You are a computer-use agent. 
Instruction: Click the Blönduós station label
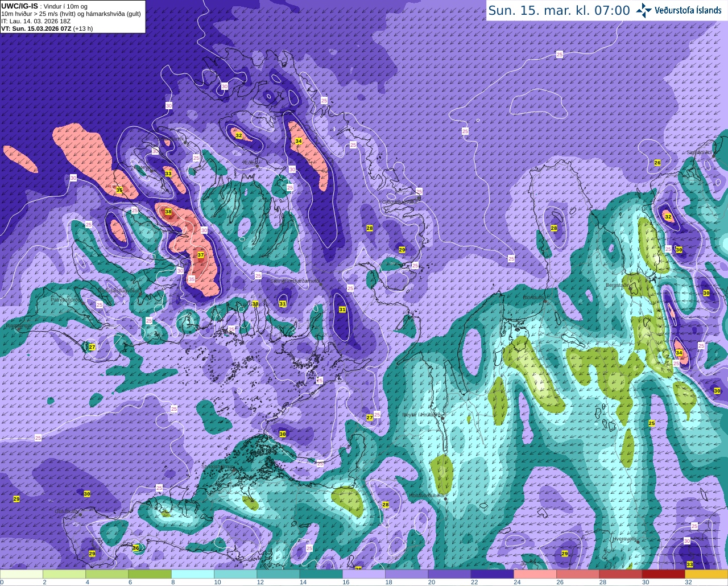pyautogui.click(x=533, y=297)
